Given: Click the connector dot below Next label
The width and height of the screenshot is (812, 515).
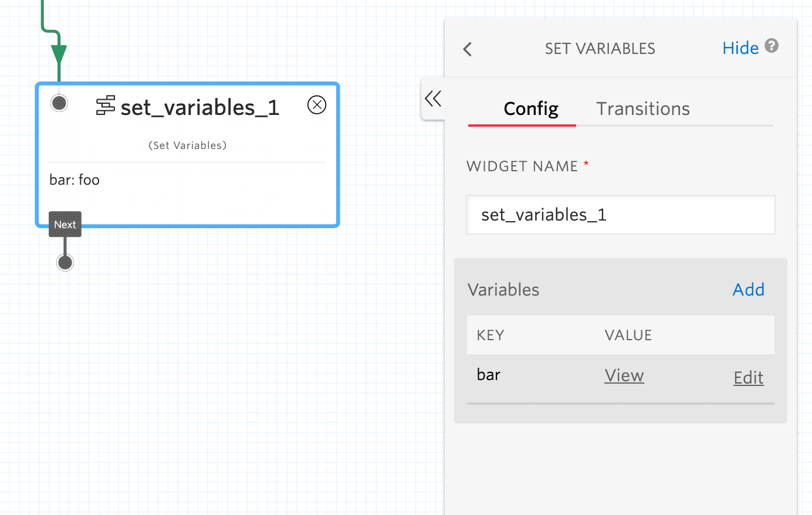Looking at the screenshot, I should tap(65, 262).
